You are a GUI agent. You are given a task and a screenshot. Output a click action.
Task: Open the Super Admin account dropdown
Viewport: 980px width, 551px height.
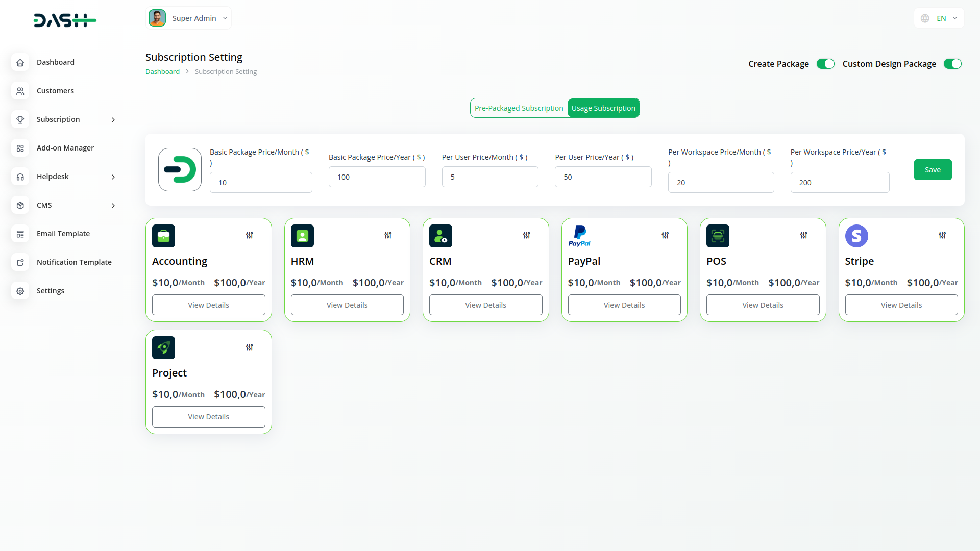(188, 18)
